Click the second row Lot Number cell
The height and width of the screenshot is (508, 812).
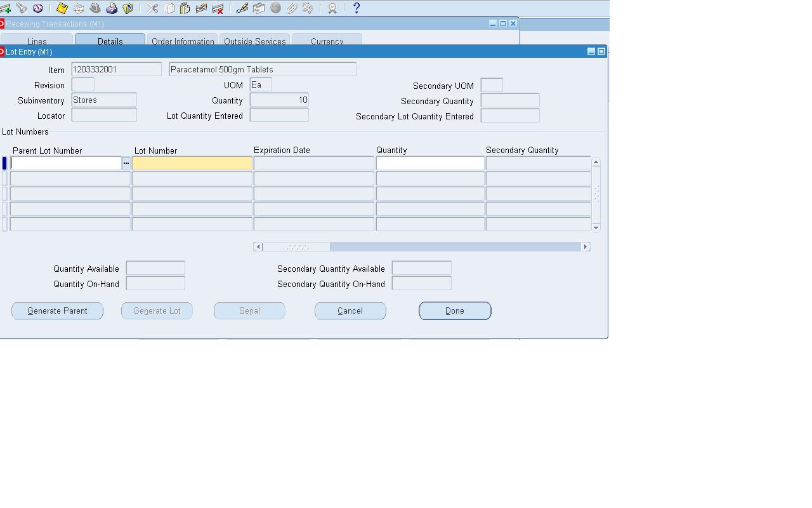point(192,178)
